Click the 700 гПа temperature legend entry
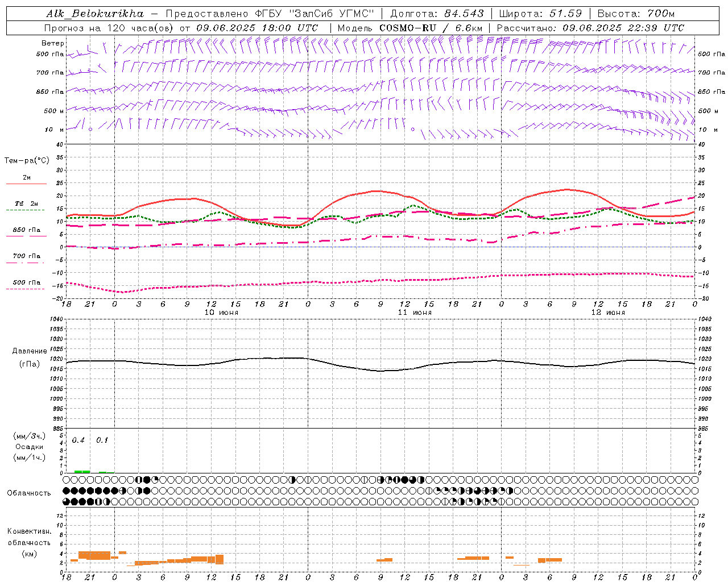The image size is (728, 582). 27,256
